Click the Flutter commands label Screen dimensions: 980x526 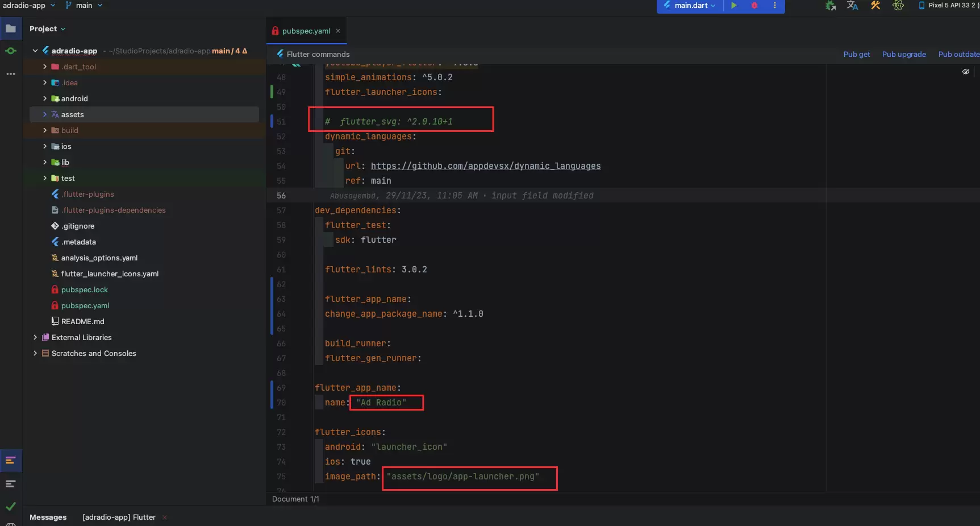[318, 55]
